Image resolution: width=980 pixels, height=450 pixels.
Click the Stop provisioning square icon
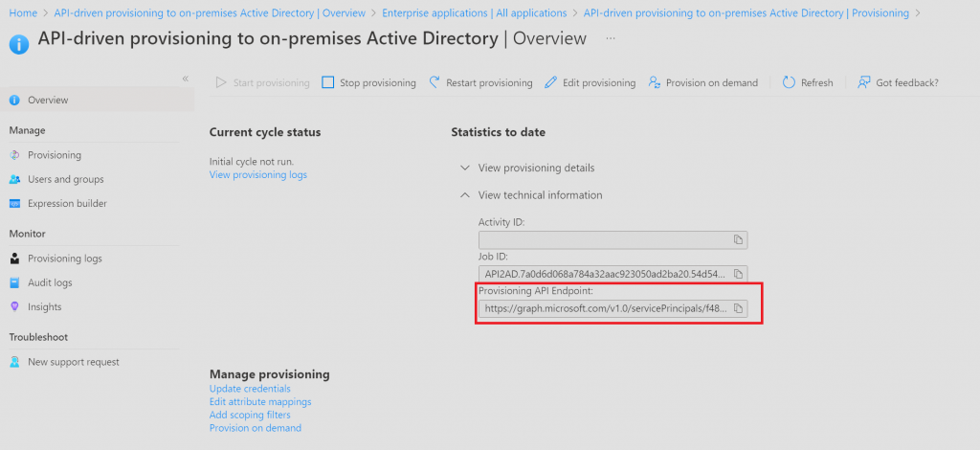coord(327,82)
